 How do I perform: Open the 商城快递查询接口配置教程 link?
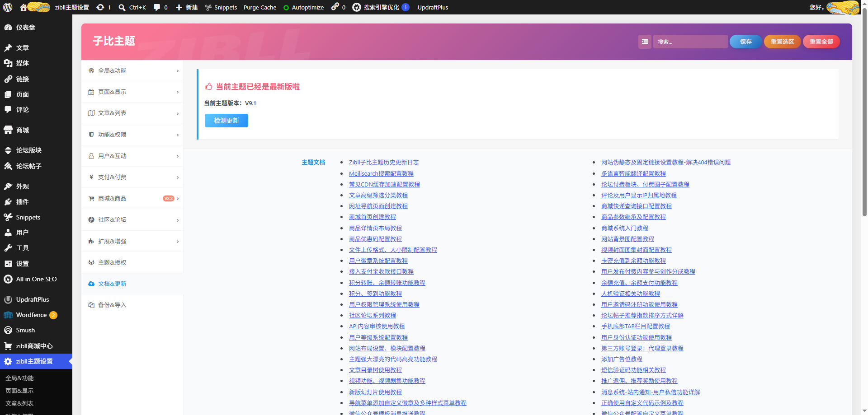pyautogui.click(x=636, y=206)
